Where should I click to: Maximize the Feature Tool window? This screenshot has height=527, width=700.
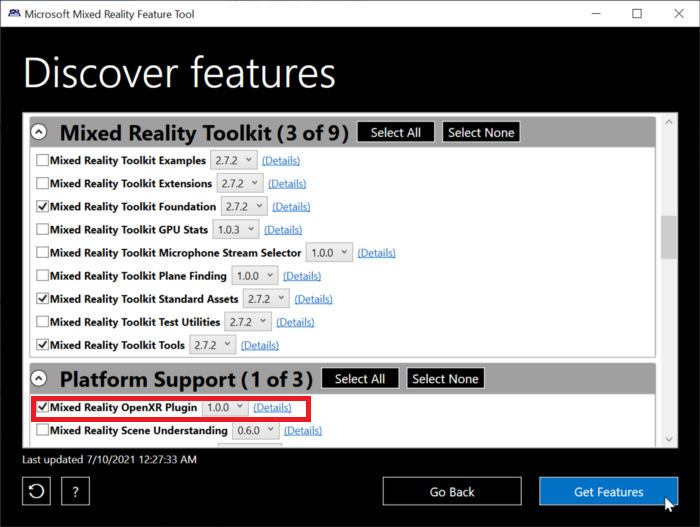click(637, 13)
